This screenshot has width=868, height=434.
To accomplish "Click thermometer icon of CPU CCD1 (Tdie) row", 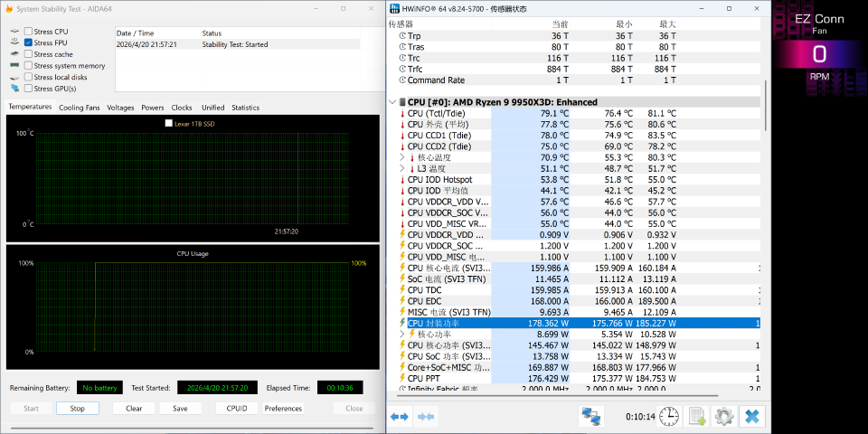I will (402, 136).
